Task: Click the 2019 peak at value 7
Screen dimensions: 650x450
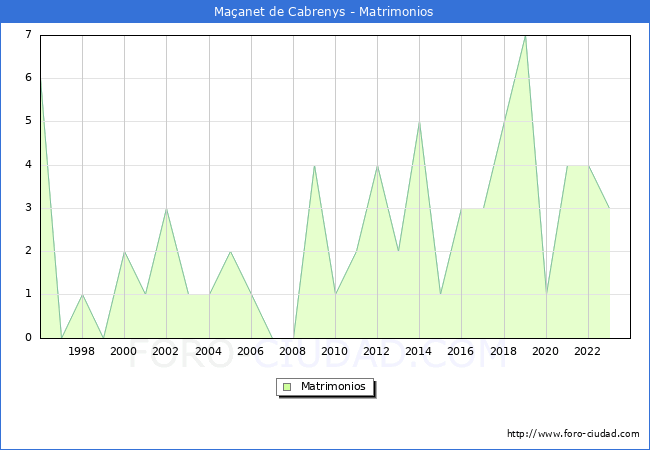Action: pos(525,36)
